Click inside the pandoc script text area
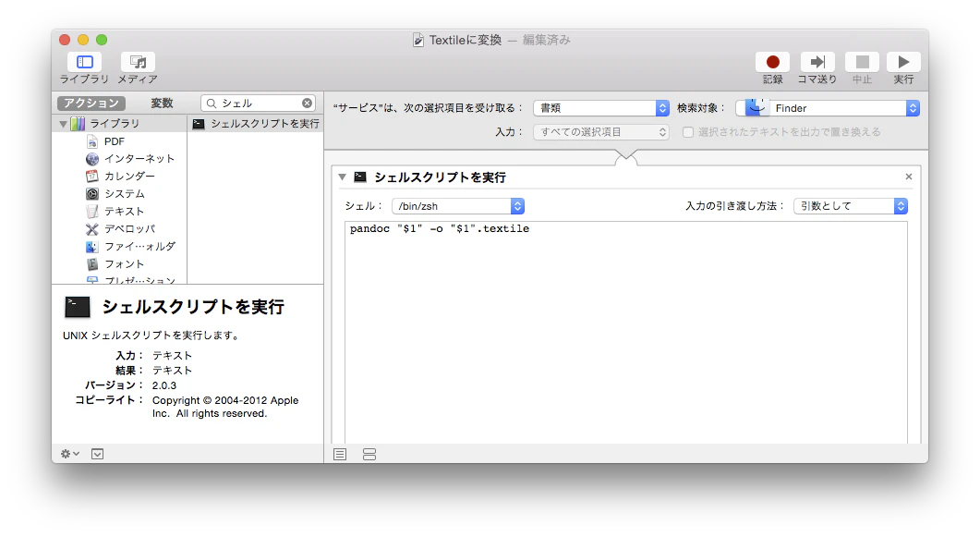 [x=625, y=333]
